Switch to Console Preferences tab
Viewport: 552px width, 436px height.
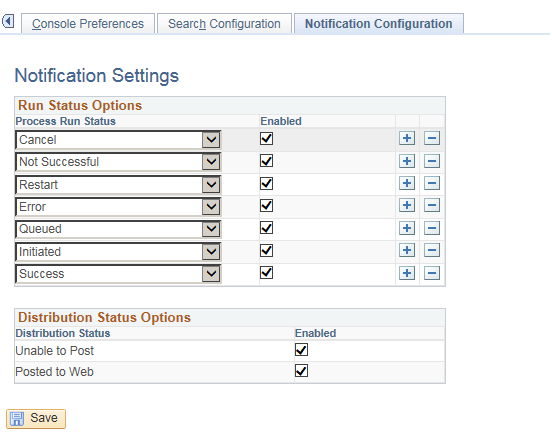(x=88, y=24)
